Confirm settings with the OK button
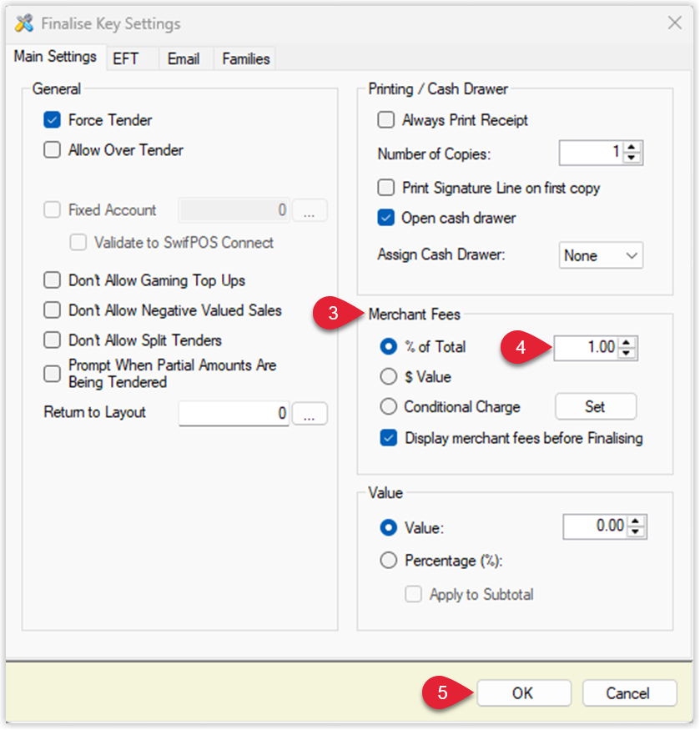This screenshot has height=730, width=700. [x=523, y=692]
